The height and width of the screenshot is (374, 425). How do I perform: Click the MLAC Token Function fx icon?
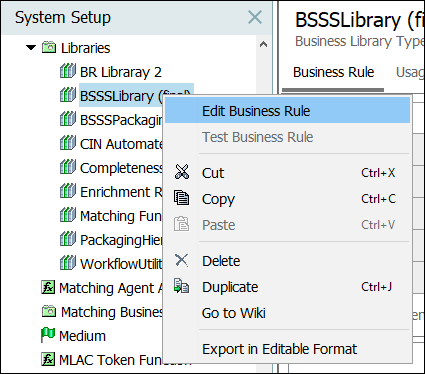click(x=48, y=359)
